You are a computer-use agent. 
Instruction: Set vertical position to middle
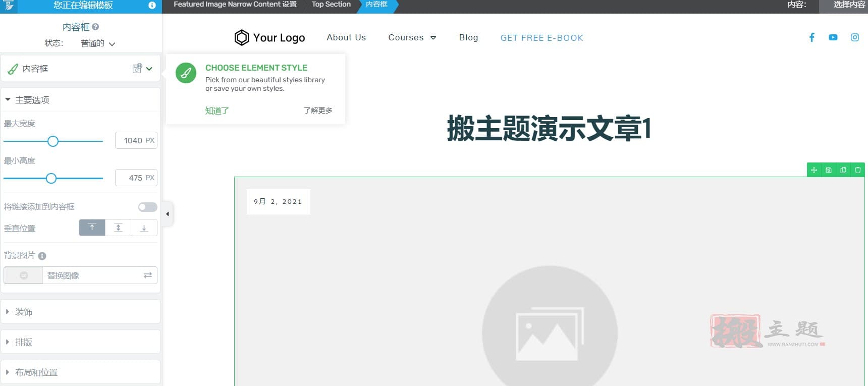coord(118,228)
